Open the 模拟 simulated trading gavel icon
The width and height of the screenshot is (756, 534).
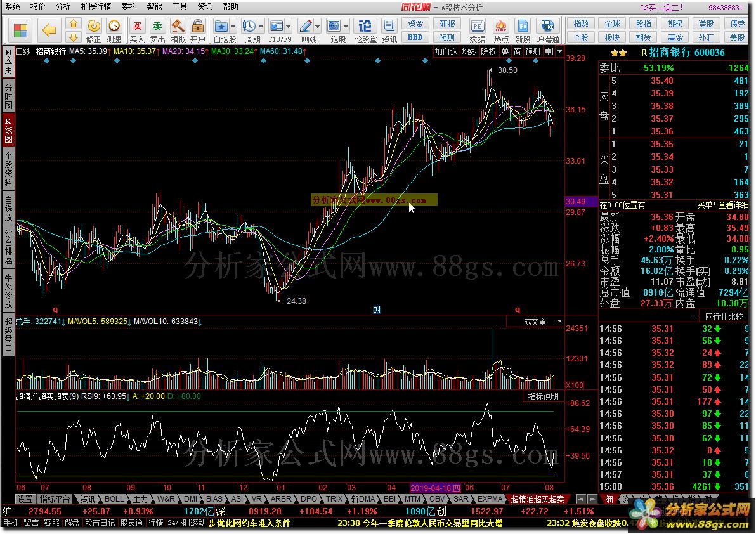(x=178, y=31)
